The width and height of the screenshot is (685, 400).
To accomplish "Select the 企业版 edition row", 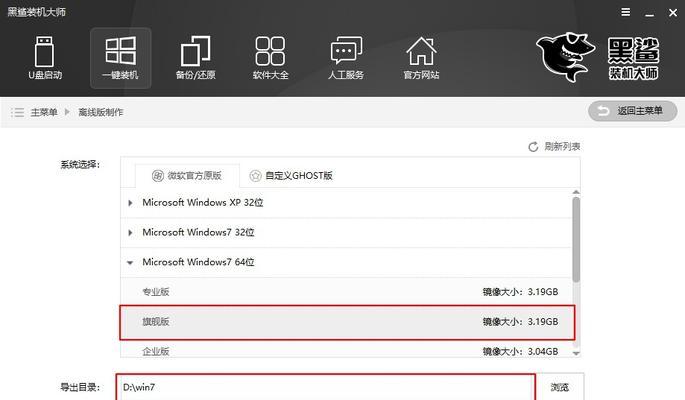I will pos(346,351).
